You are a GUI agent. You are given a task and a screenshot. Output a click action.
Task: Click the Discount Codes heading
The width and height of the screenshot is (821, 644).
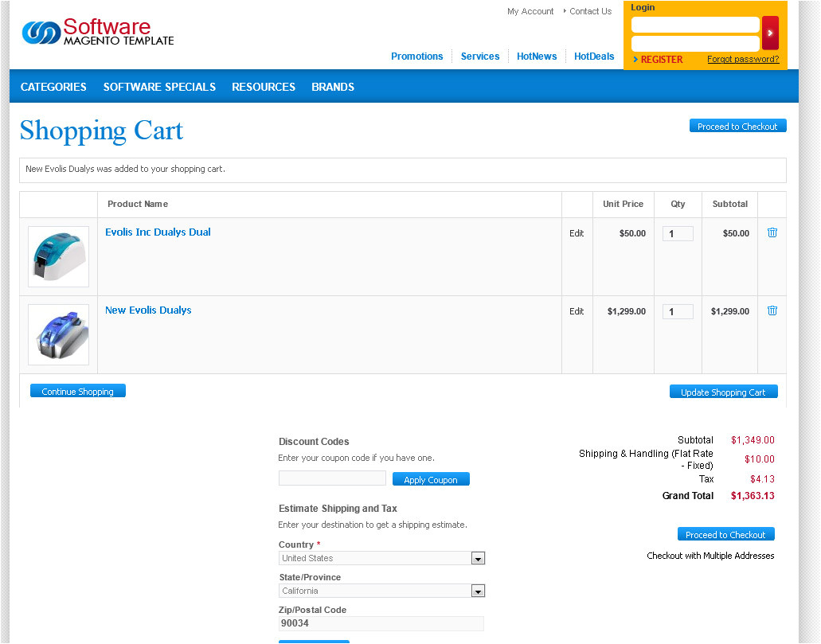point(314,441)
